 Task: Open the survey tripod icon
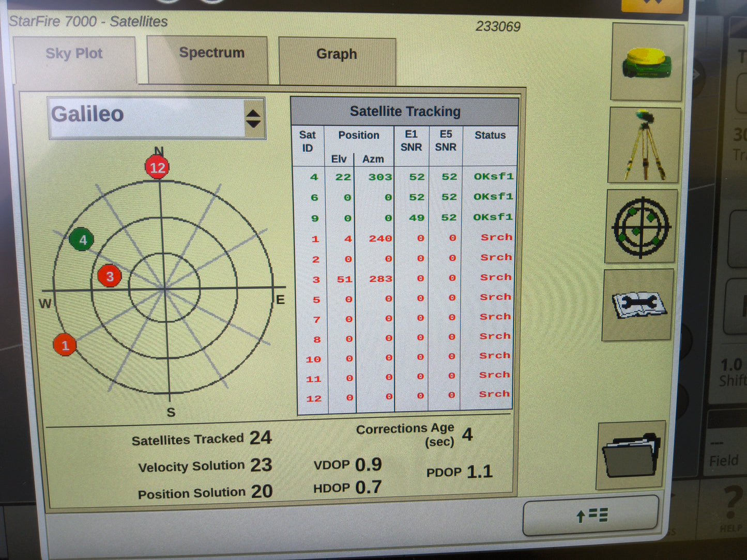coord(644,145)
